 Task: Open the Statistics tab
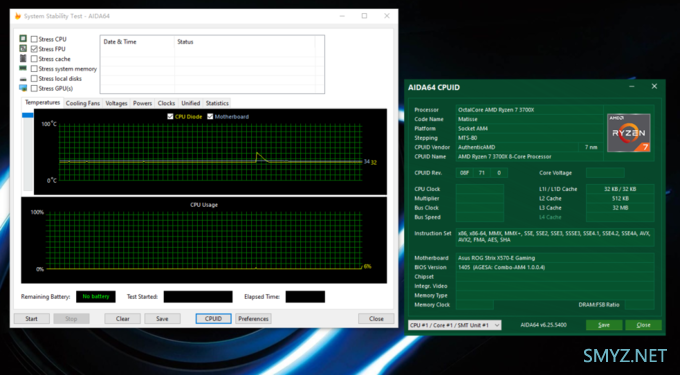(x=217, y=103)
